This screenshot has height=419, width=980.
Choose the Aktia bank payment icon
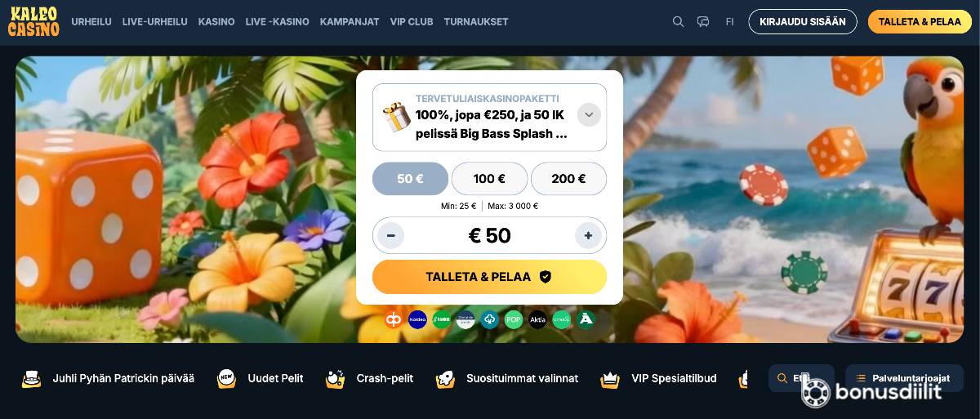click(x=537, y=319)
